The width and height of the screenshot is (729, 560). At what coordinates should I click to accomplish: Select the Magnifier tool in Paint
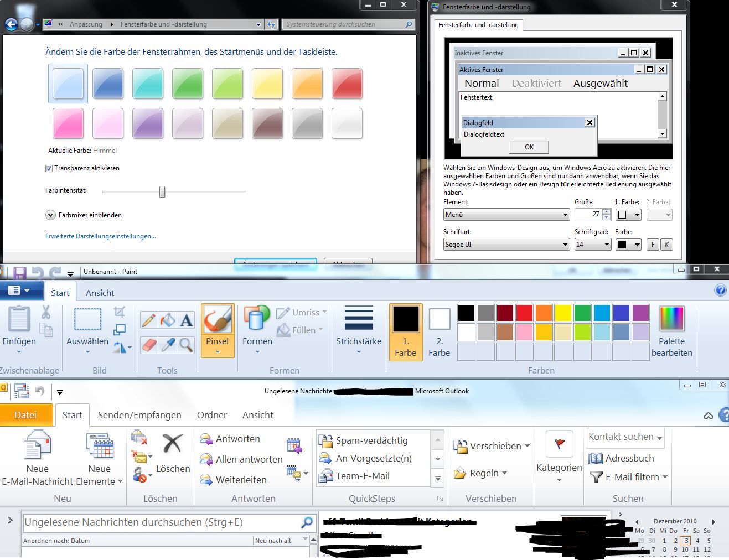coord(187,345)
